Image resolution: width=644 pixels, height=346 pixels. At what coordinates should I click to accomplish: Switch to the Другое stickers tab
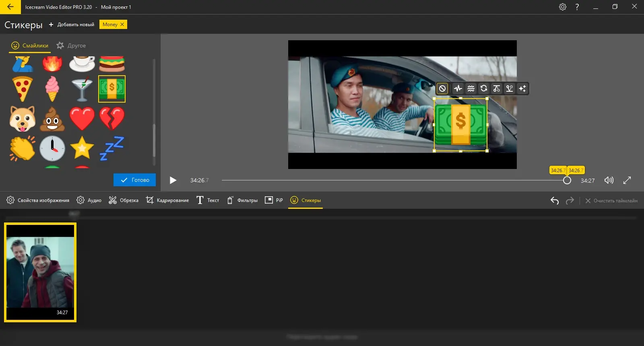click(x=71, y=45)
